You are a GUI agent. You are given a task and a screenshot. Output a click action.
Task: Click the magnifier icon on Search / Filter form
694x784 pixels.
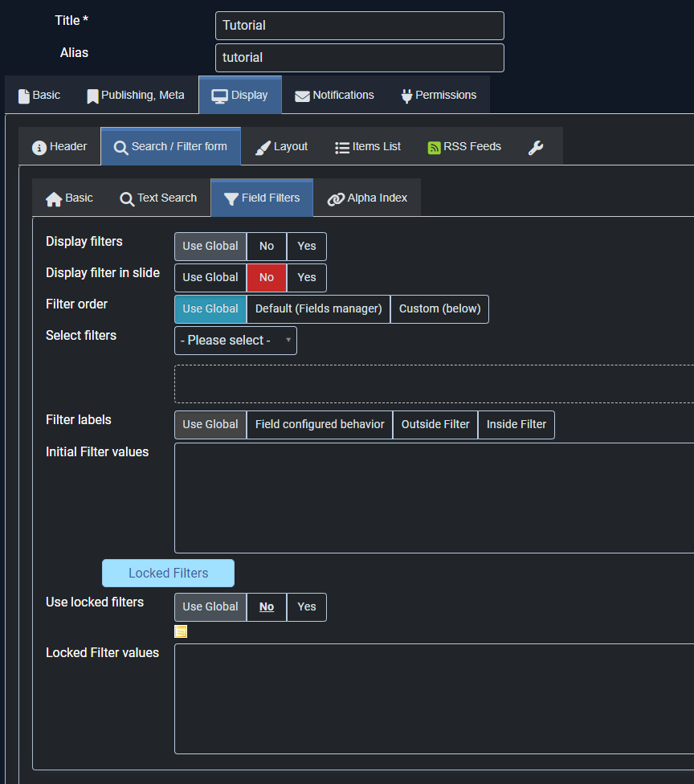click(x=120, y=148)
